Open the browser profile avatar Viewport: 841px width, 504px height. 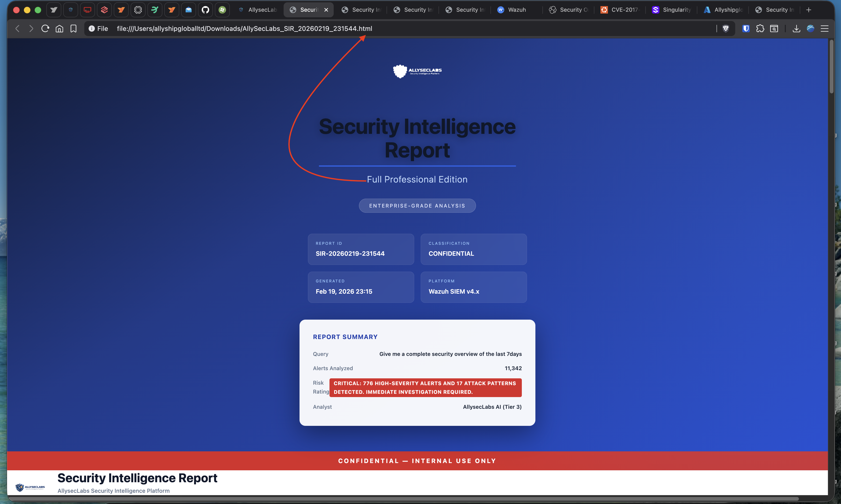coord(810,29)
